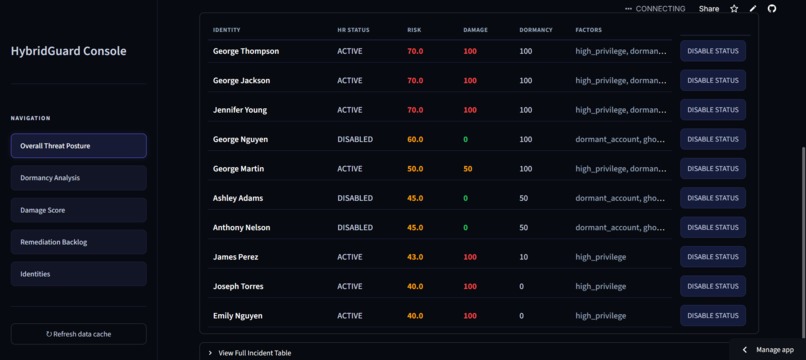Click the RISK column header

[414, 30]
